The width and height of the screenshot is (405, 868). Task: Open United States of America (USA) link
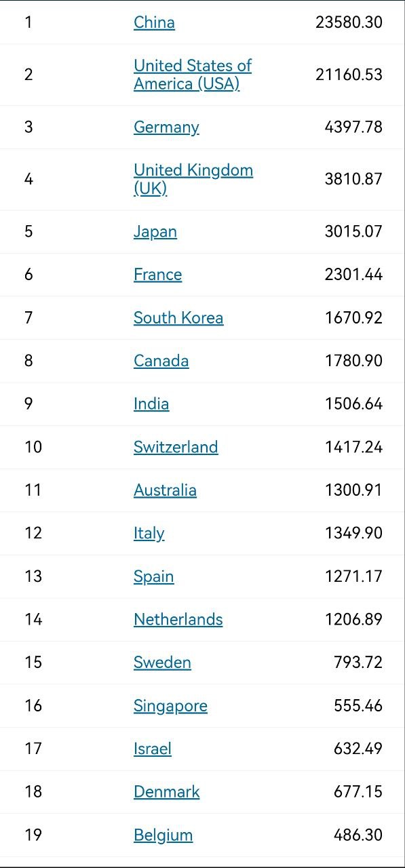pyautogui.click(x=193, y=75)
